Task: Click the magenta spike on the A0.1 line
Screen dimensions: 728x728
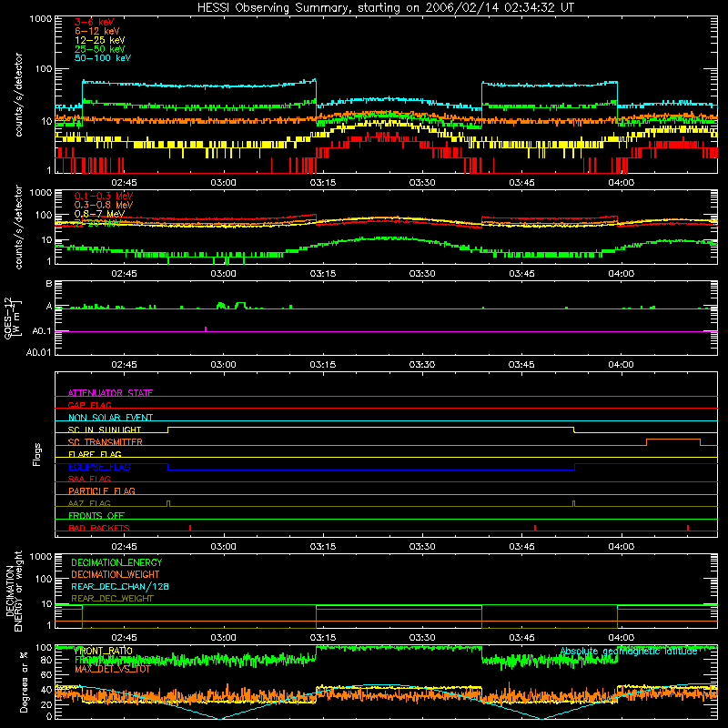Action: tap(206, 329)
